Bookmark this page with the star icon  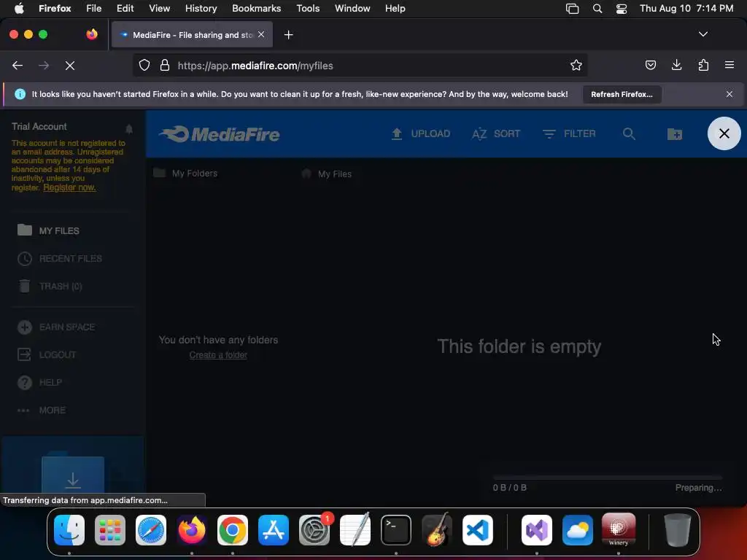tap(576, 65)
